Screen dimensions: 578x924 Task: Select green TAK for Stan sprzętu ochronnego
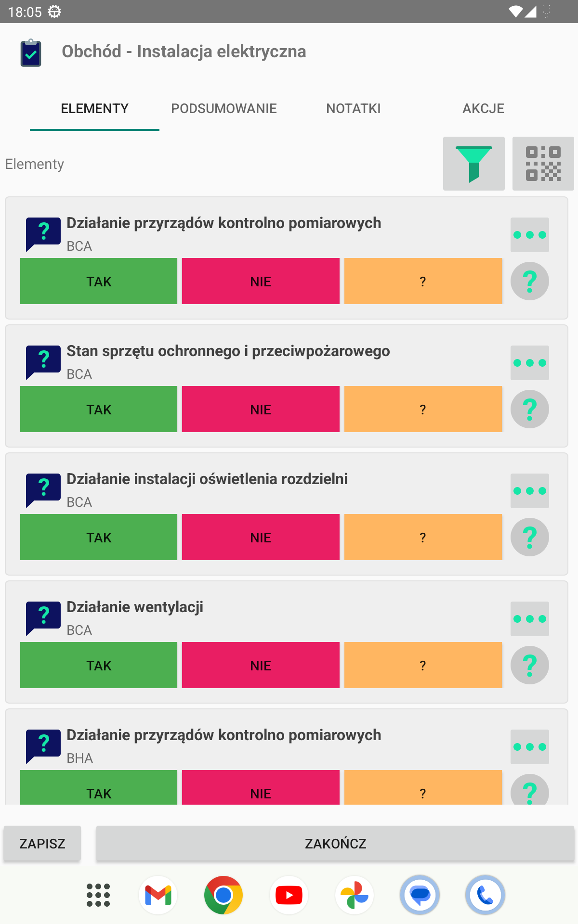(99, 409)
